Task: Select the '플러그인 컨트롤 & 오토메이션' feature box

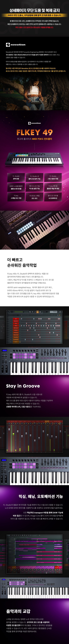Action: (53, 197)
